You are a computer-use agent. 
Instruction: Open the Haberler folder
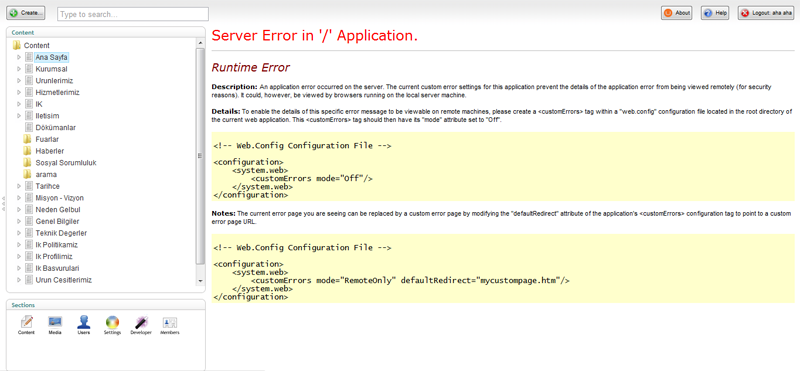click(49, 151)
